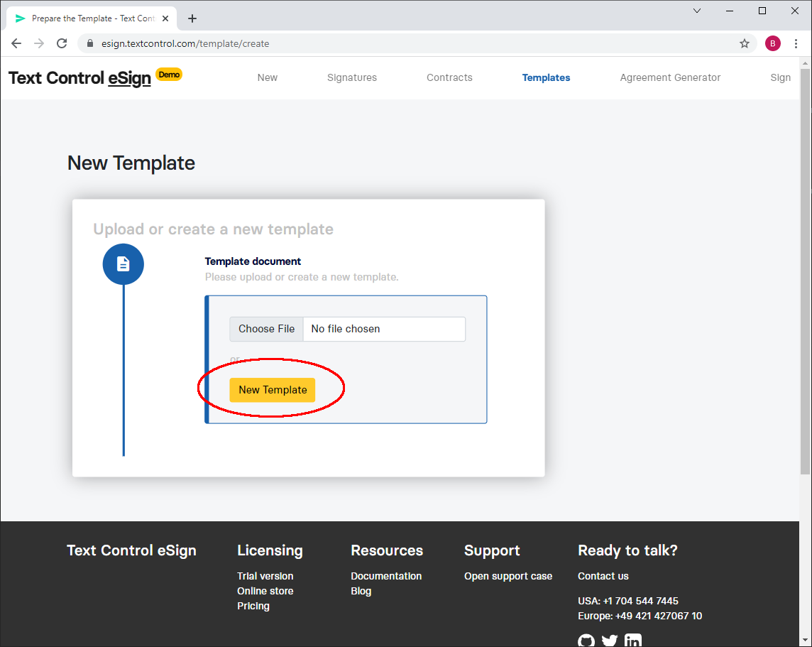Viewport: 812px width, 647px height.
Task: Click the Sign navigation item
Action: tap(780, 77)
